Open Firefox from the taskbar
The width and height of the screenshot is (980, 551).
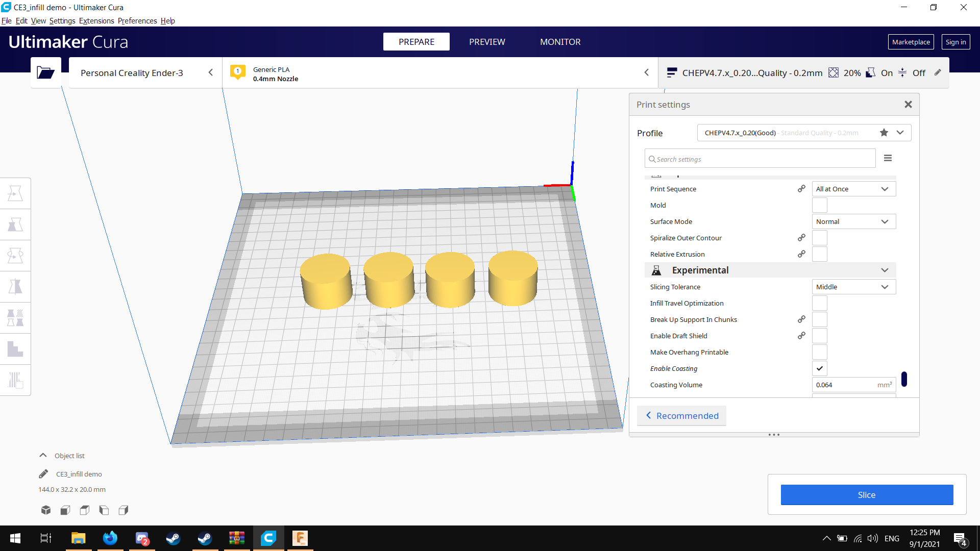pyautogui.click(x=110, y=538)
